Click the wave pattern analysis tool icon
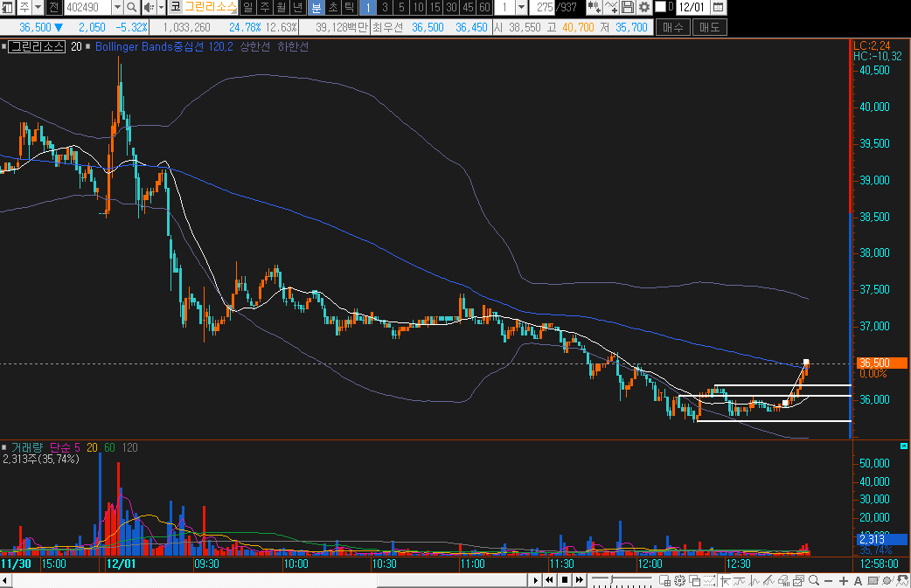911x588 pixels. coord(755,580)
